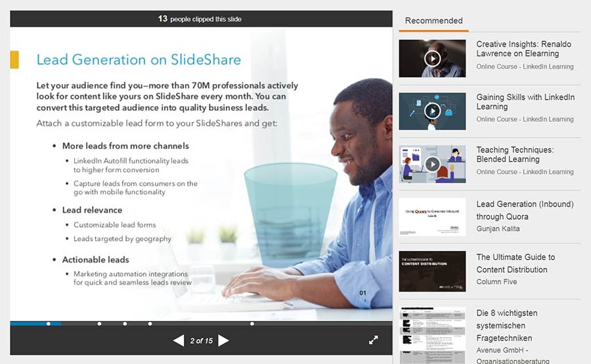Screen dimensions: 591x364
Task: Go to the next slide arrow
Action: click(223, 340)
